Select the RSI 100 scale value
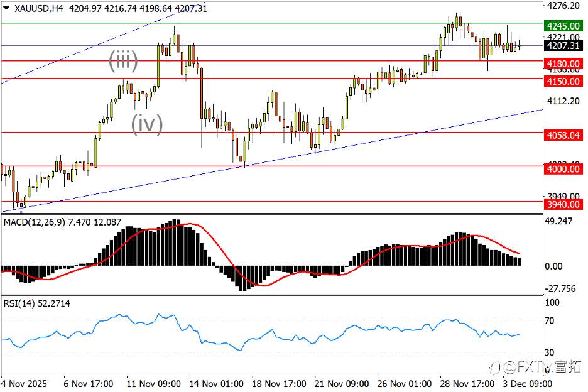The image size is (588, 392). [x=552, y=302]
